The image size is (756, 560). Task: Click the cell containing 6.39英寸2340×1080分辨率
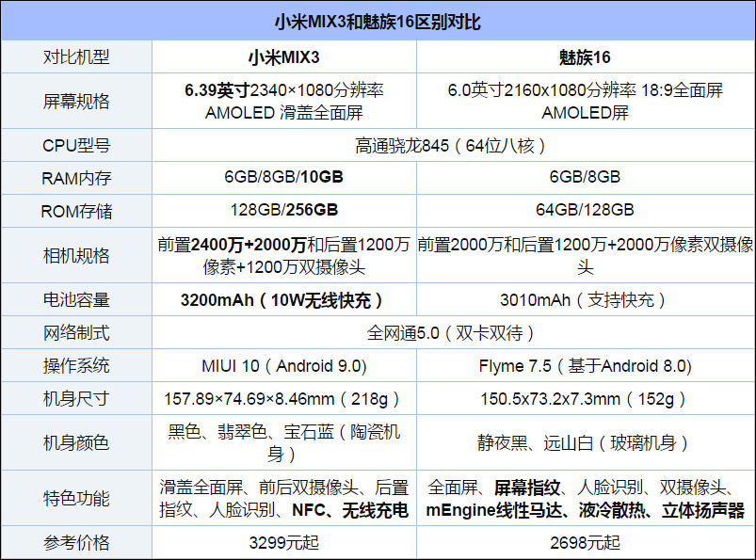pyautogui.click(x=284, y=102)
